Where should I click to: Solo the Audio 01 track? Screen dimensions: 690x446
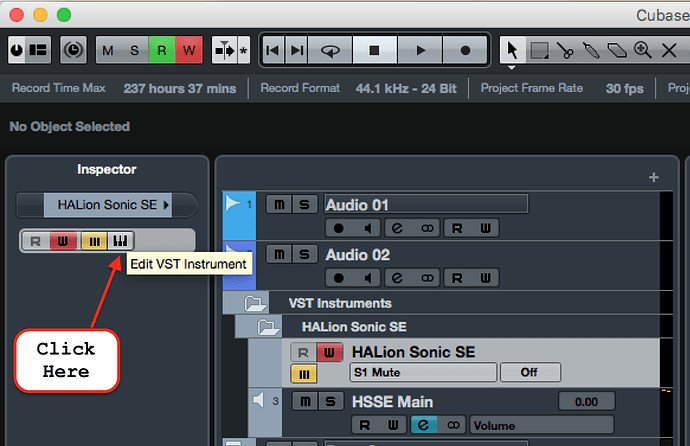(305, 205)
